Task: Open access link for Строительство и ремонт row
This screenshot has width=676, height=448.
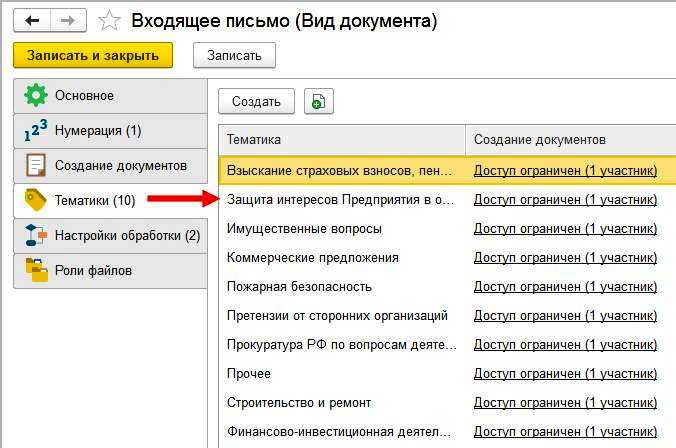Action: coord(565,403)
